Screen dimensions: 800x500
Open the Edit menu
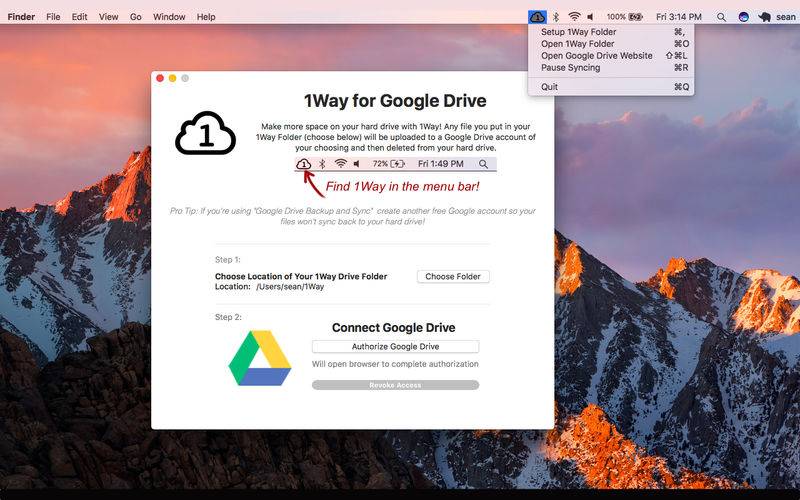[79, 17]
